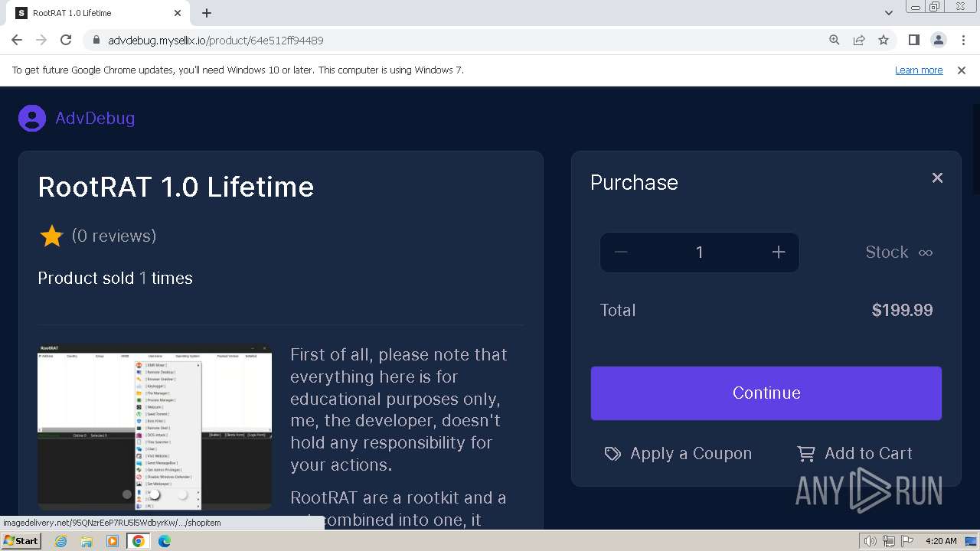Click the AdvDebug profile avatar icon

pyautogui.click(x=32, y=118)
